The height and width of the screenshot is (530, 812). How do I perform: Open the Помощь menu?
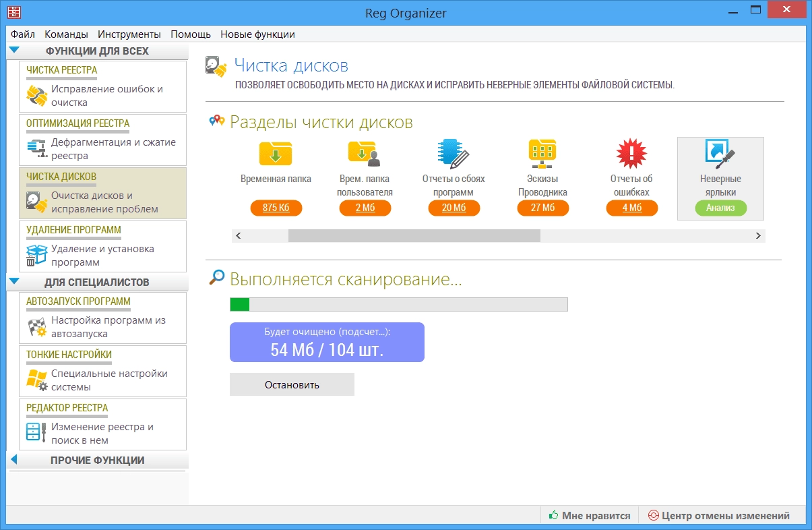pyautogui.click(x=191, y=34)
